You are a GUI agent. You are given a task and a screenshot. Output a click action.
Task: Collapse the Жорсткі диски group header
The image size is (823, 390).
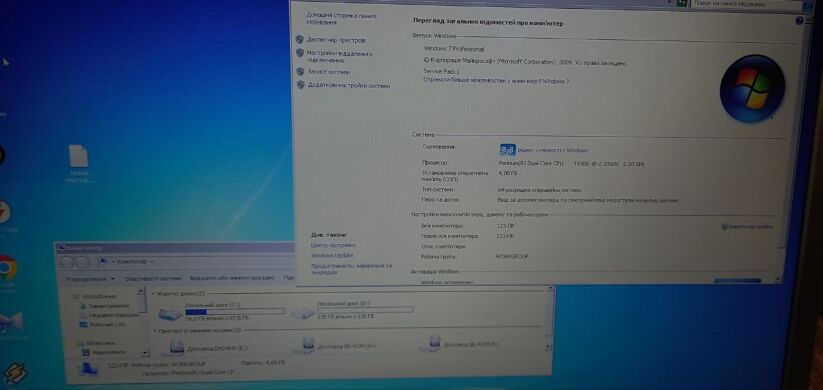click(x=178, y=294)
